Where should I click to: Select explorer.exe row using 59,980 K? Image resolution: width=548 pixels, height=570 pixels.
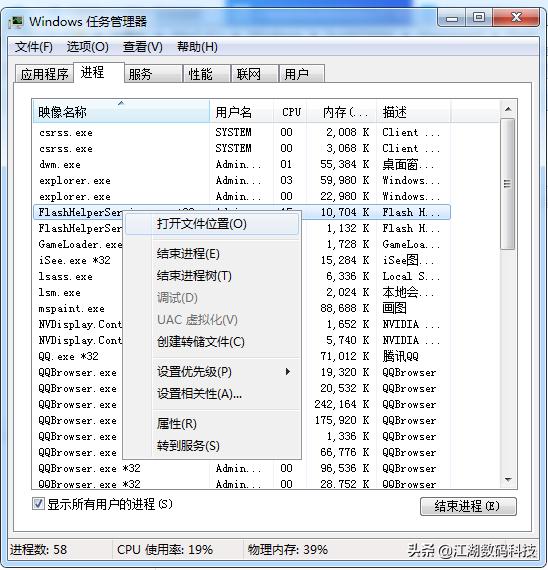(x=241, y=181)
